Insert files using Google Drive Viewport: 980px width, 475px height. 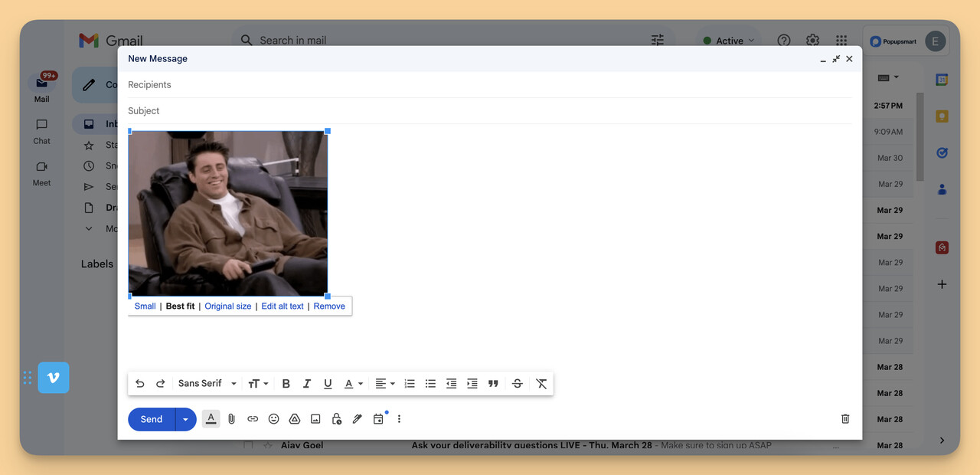point(294,419)
